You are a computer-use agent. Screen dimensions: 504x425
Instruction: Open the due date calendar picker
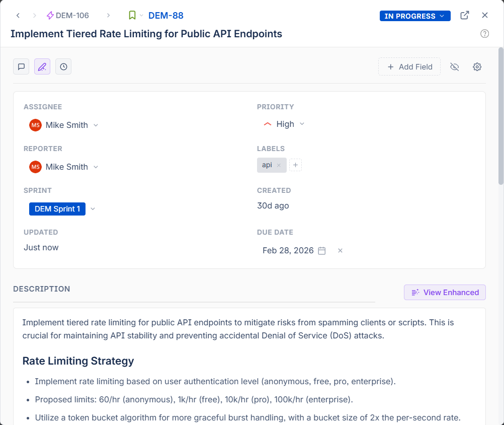coord(321,250)
